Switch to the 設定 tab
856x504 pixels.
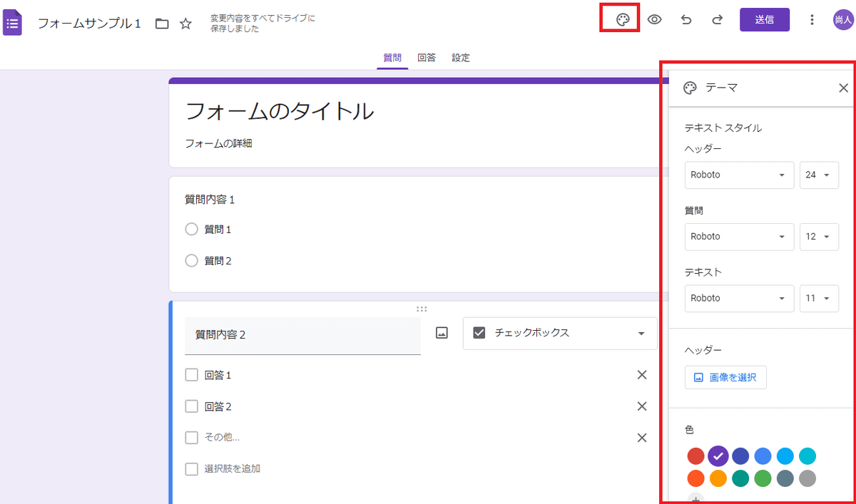461,58
